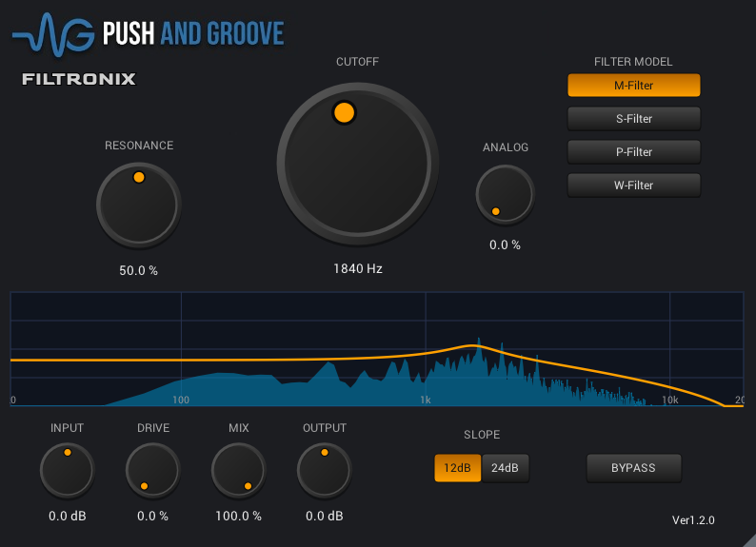Click the DRIVE label
The image size is (756, 547).
tap(153, 428)
